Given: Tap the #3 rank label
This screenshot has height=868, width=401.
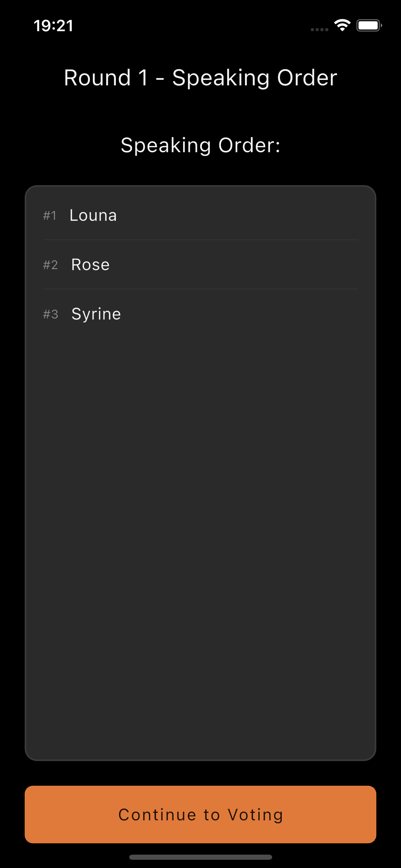Looking at the screenshot, I should 50,314.
